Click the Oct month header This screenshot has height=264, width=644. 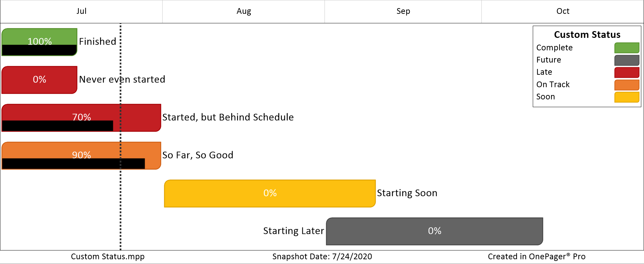point(563,11)
